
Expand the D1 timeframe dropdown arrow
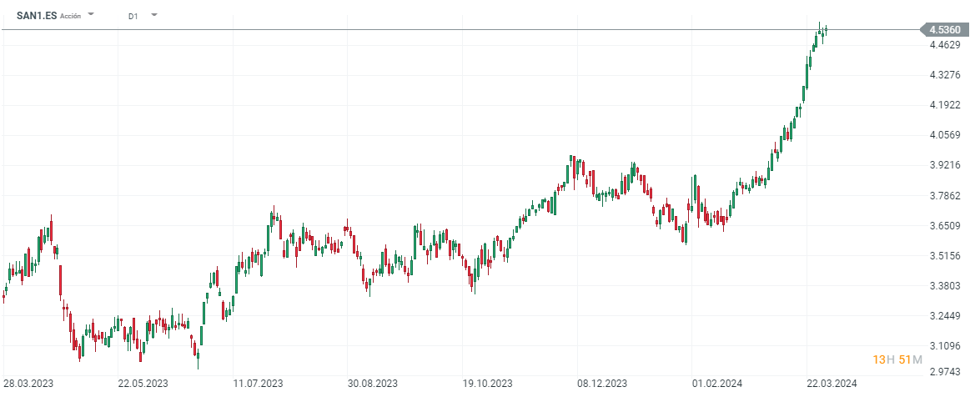pyautogui.click(x=153, y=15)
